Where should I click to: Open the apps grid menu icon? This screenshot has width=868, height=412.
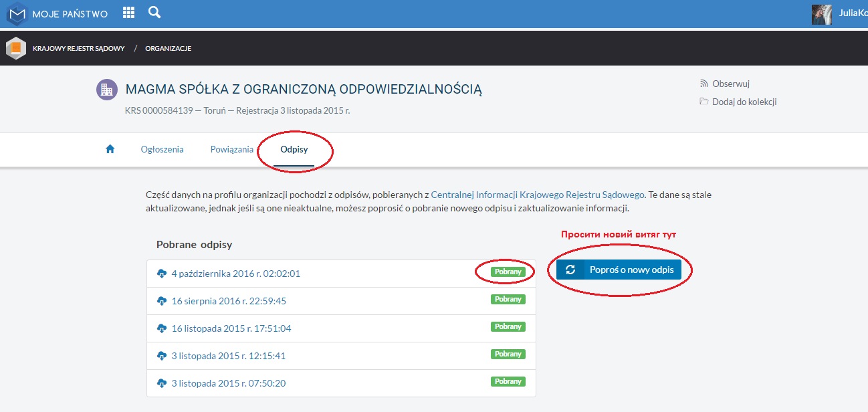pyautogui.click(x=129, y=13)
